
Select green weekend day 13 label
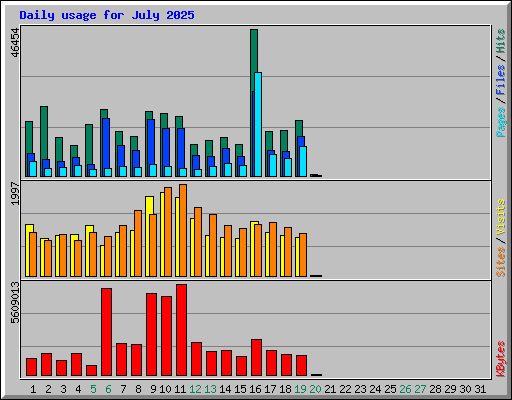coord(210,389)
